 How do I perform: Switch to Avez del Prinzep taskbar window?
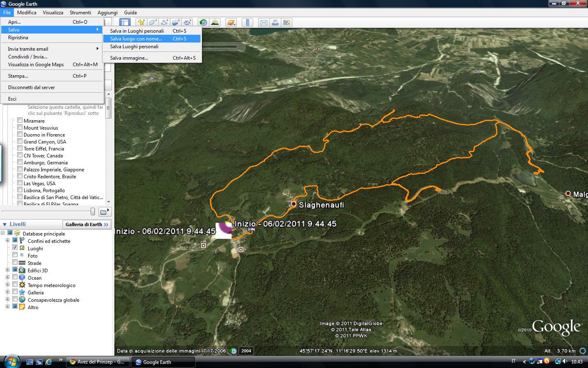[x=98, y=362]
